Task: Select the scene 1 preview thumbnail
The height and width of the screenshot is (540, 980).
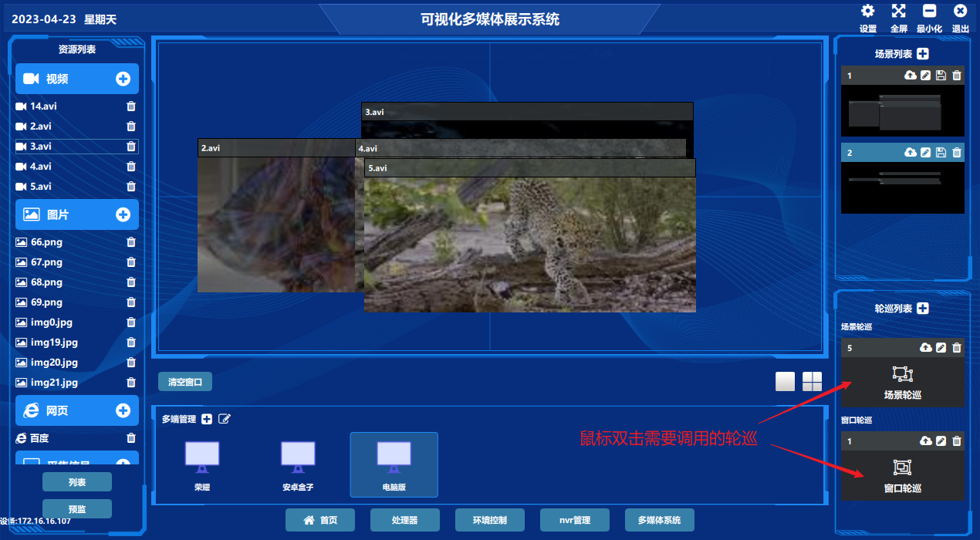Action: click(x=903, y=110)
